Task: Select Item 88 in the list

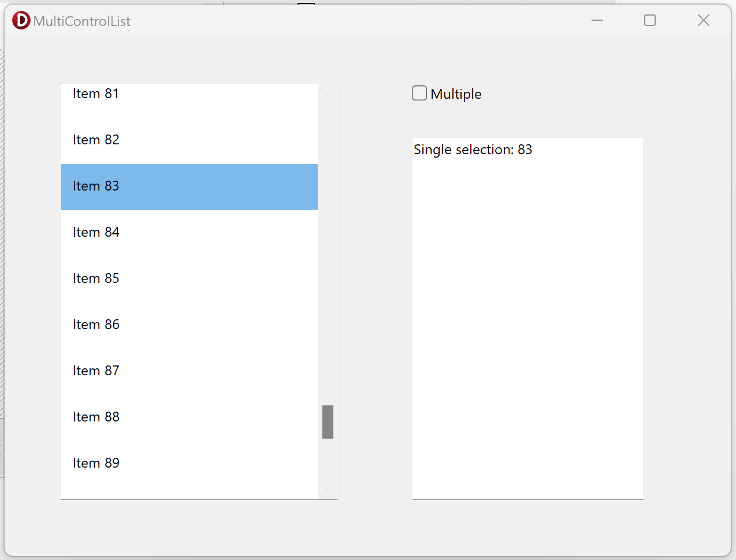Action: tap(189, 418)
